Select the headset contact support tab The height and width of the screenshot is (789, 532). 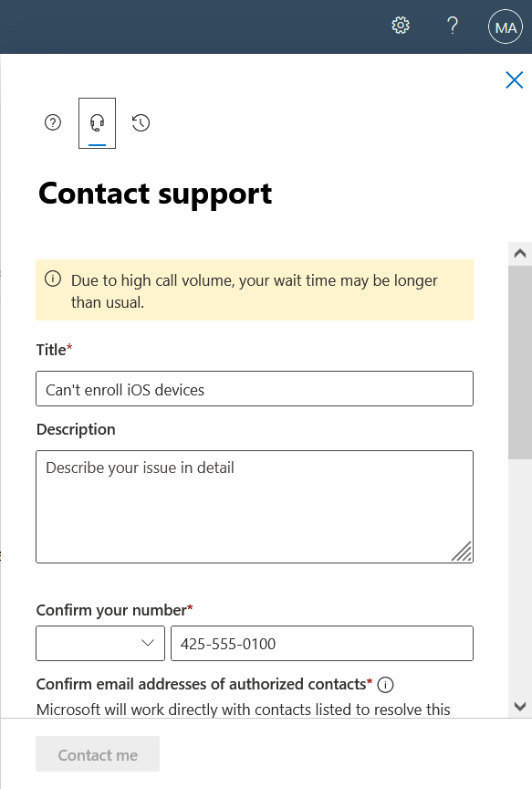coord(97,122)
